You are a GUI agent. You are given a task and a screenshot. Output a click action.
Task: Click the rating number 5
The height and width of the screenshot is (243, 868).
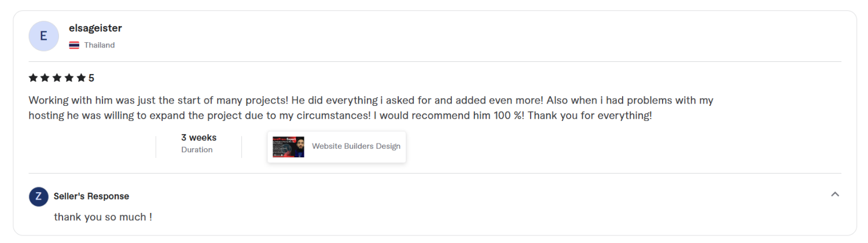(91, 78)
